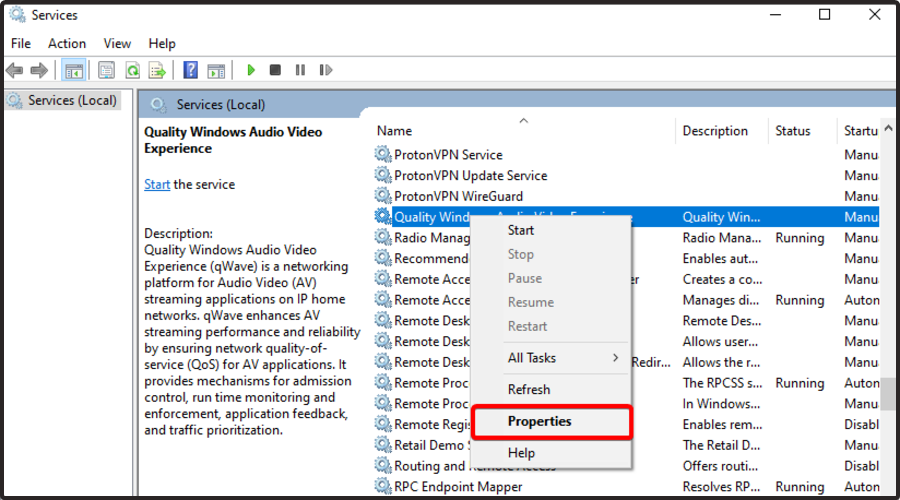Open the View menu
Viewport: 900px width, 500px height.
point(117,44)
